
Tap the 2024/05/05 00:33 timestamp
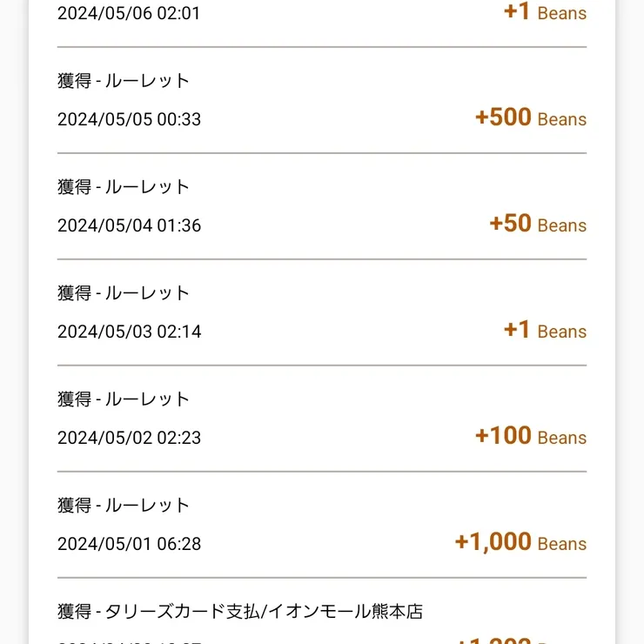[x=129, y=119]
